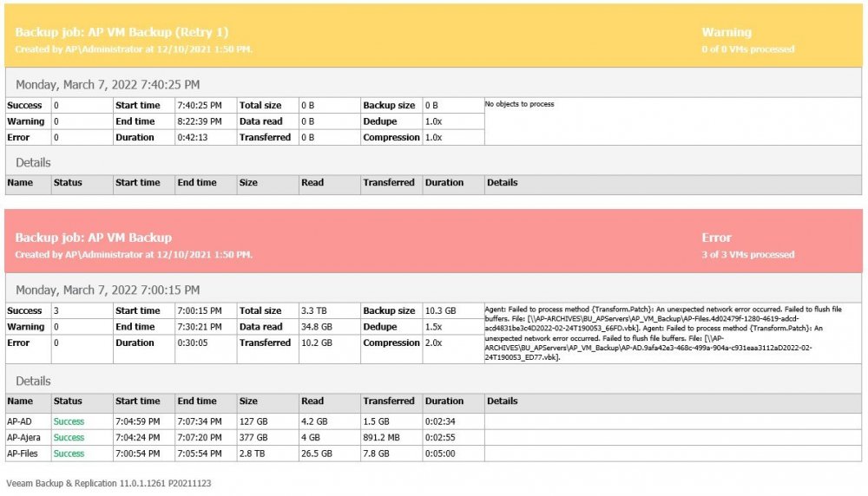The width and height of the screenshot is (868, 496).
Task: Click the "1.5 GB" transferred value for AP-AD
Action: pyautogui.click(x=377, y=421)
